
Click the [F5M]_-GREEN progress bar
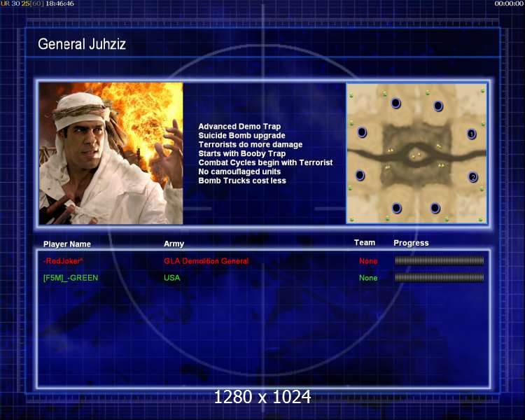[x=440, y=277]
